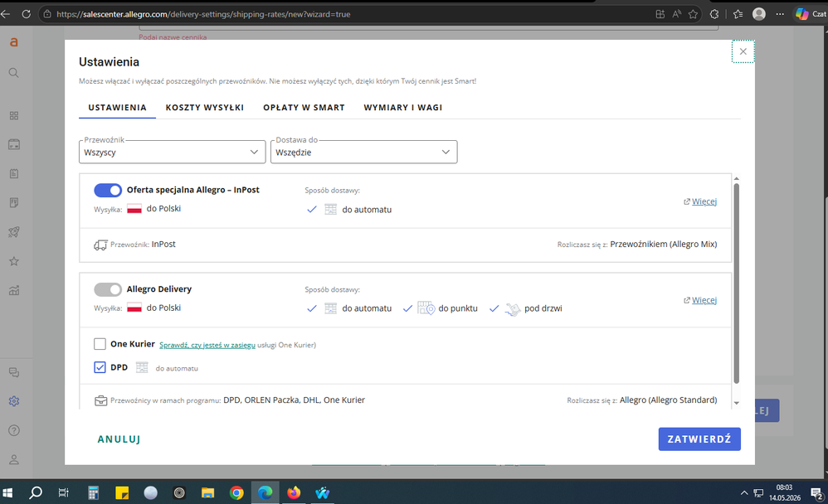Image resolution: width=828 pixels, height=504 pixels.
Task: Open Więcej link for InPost offer
Action: coord(704,201)
